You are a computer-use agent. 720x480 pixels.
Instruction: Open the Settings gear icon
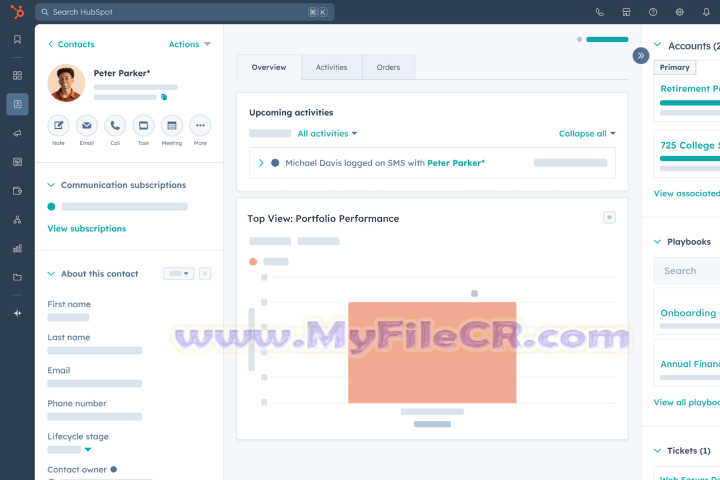pos(680,12)
